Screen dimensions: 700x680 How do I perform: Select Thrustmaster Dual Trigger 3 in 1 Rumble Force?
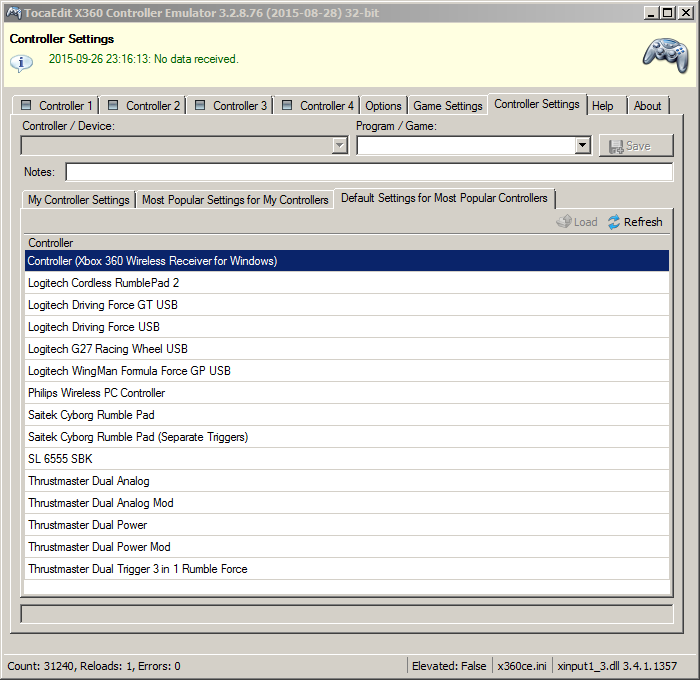pyautogui.click(x=346, y=569)
